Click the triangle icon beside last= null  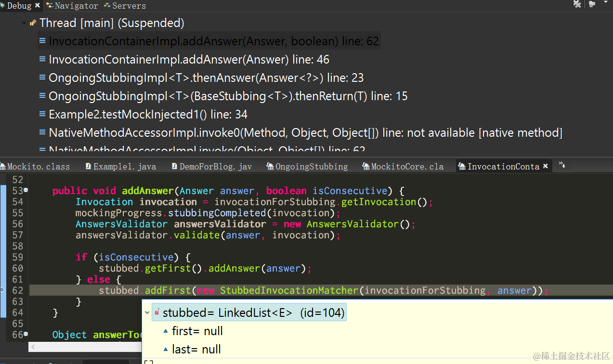166,350
